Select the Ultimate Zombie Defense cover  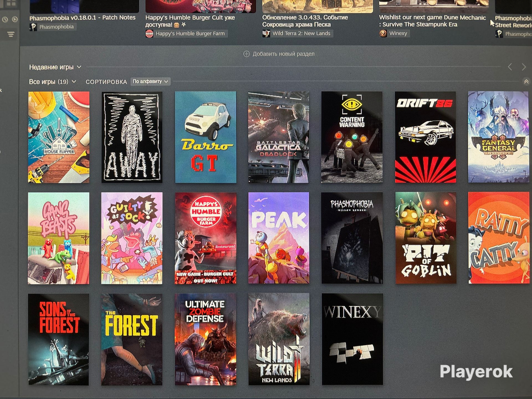click(206, 340)
